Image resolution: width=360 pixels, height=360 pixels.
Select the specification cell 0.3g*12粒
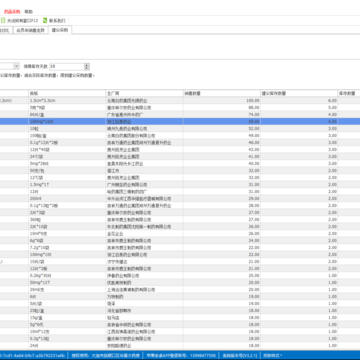tap(67, 339)
